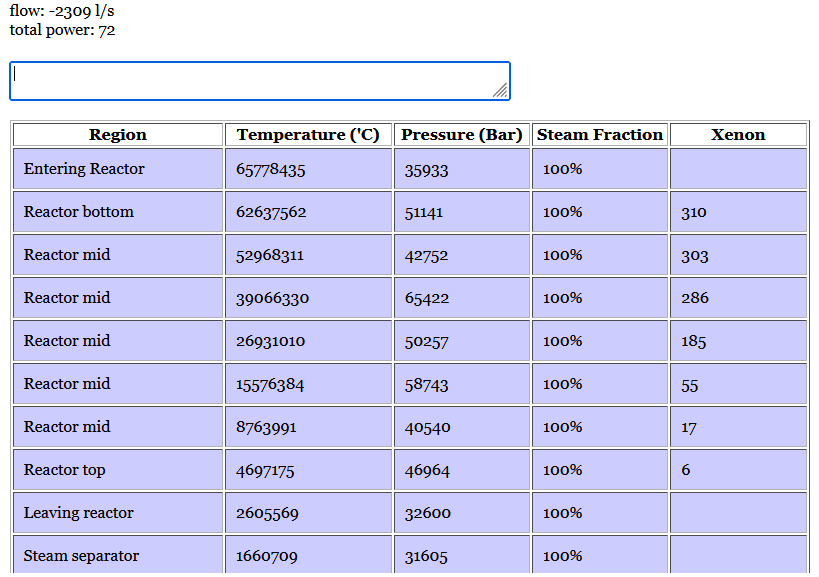This screenshot has width=819, height=577.
Task: Click Reactor mid label beside 8763991
Action: pyautogui.click(x=67, y=426)
